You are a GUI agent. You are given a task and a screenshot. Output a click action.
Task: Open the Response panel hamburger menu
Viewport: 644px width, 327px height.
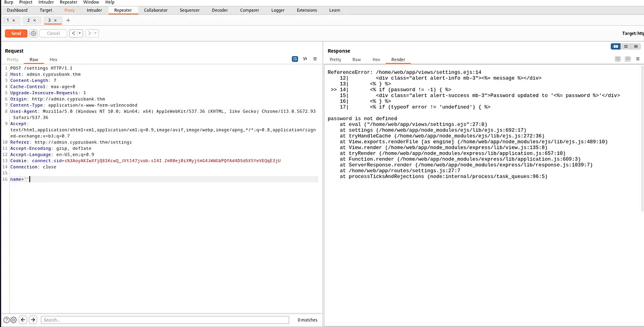[638, 59]
